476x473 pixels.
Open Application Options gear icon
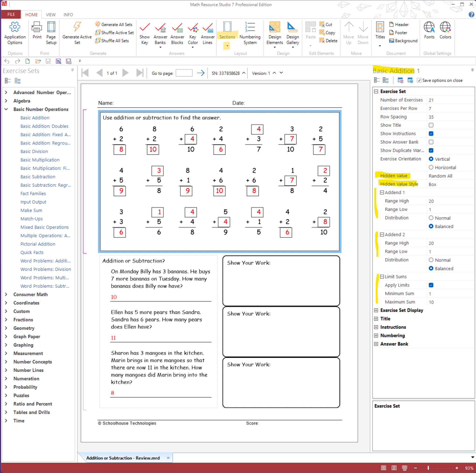pyautogui.click(x=14, y=27)
